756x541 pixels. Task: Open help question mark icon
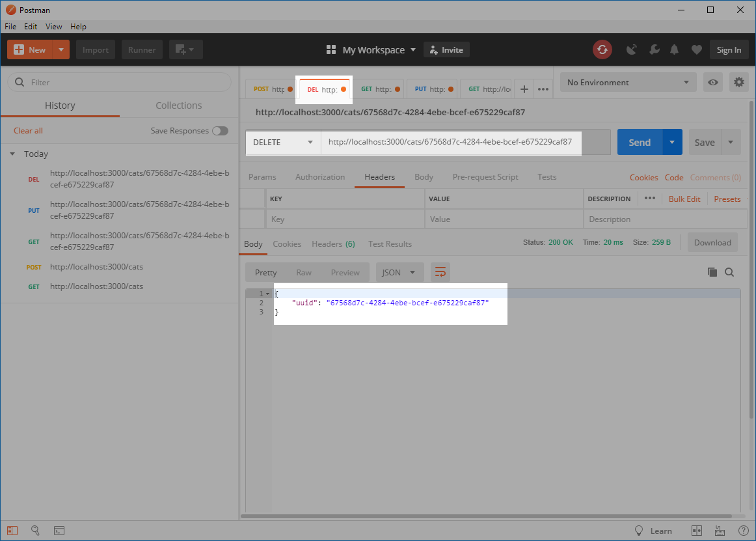pyautogui.click(x=744, y=531)
